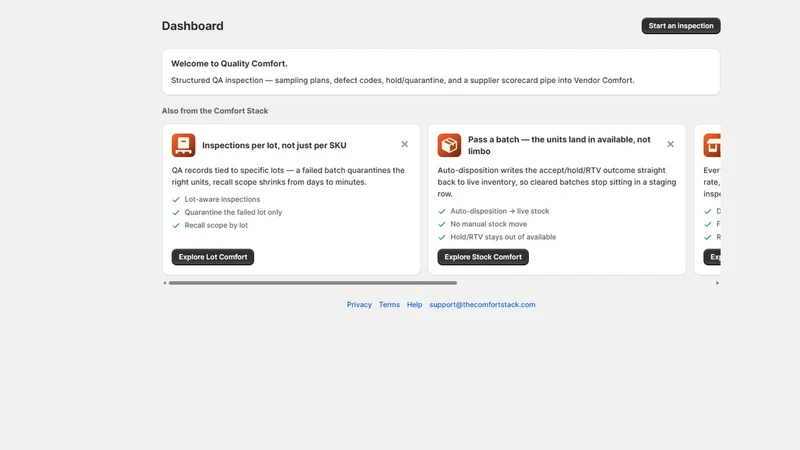Click checkmark beside Auto-disposition

click(x=442, y=211)
